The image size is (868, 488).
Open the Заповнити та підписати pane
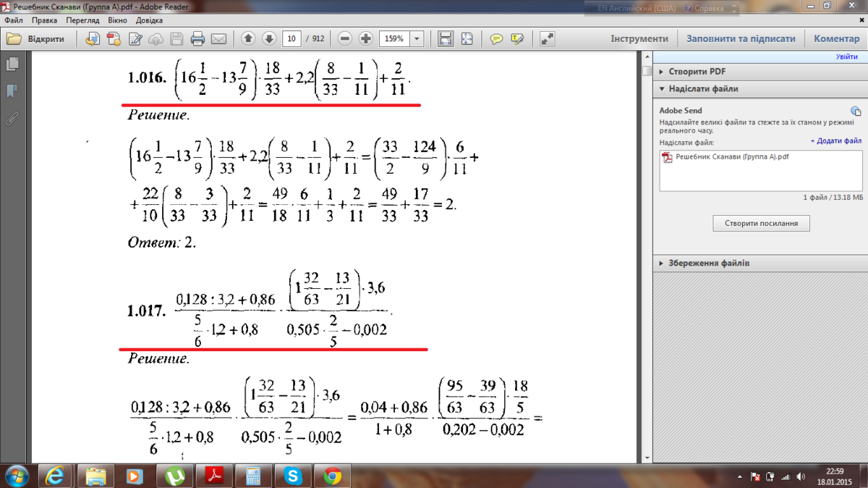[741, 38]
